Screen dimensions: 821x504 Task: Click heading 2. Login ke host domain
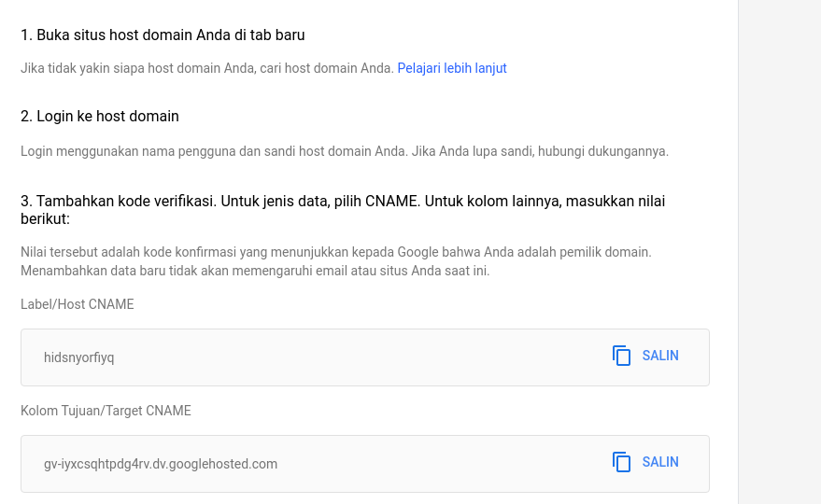(x=100, y=117)
